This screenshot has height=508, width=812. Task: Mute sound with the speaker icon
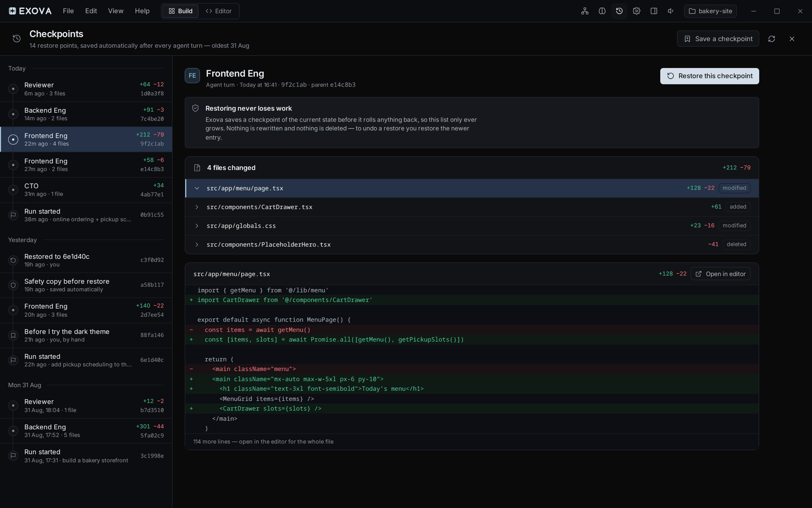pos(671,11)
